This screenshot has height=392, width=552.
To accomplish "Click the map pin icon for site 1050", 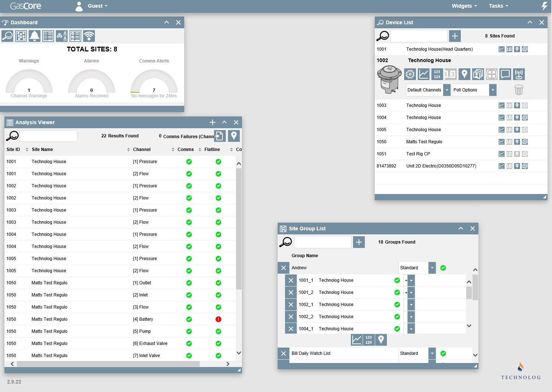I will click(x=517, y=142).
